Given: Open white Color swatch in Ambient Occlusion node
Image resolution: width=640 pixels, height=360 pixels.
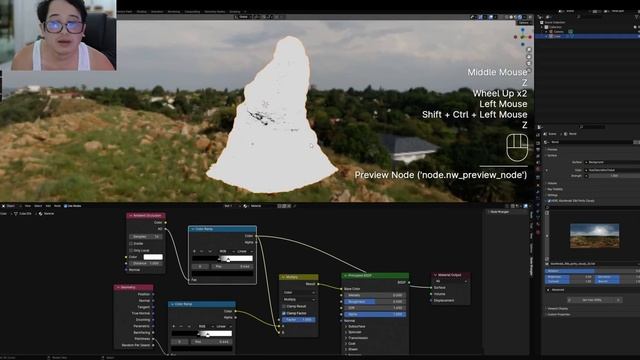Looking at the screenshot, I should point(153,257).
